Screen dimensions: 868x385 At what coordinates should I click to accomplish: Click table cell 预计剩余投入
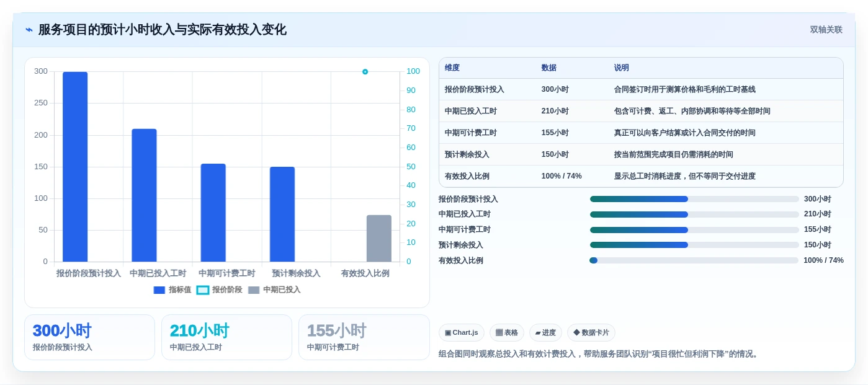click(x=467, y=155)
